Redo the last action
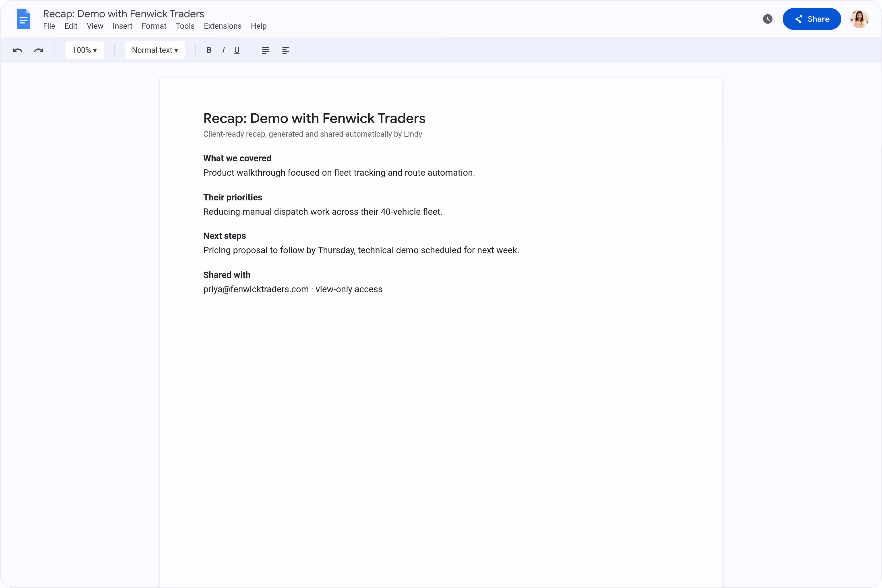This screenshot has width=882, height=588. click(x=39, y=50)
